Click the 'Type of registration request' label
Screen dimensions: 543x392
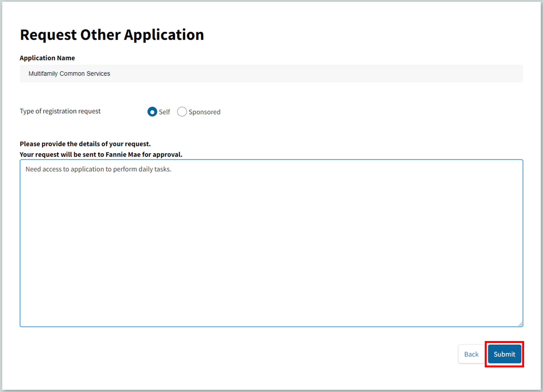pos(60,111)
